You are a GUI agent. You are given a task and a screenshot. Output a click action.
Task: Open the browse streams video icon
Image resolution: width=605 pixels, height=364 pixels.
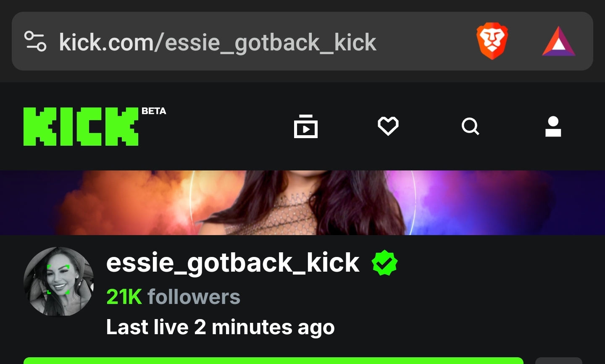click(x=306, y=126)
